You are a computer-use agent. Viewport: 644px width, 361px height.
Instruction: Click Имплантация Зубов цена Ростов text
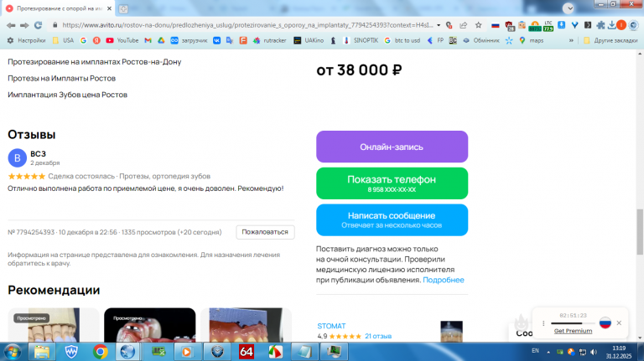67,95
